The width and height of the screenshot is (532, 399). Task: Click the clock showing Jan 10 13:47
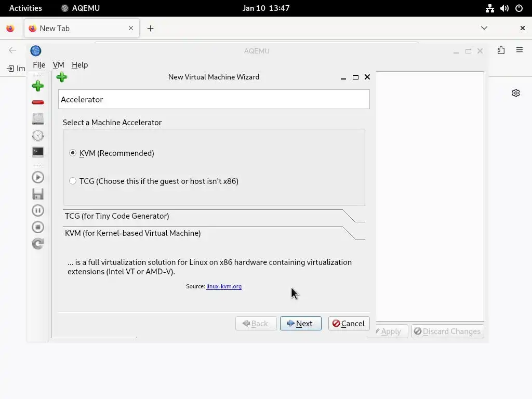(266, 8)
